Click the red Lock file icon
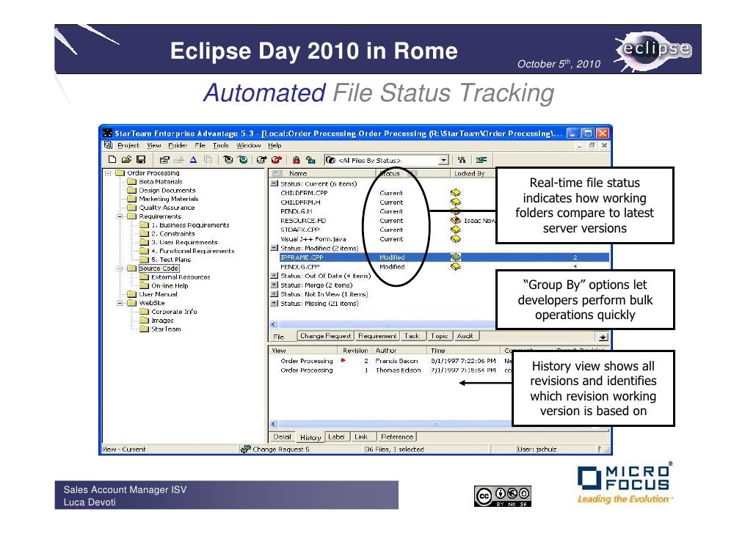Viewport: 756px width, 534px height. pos(296,159)
